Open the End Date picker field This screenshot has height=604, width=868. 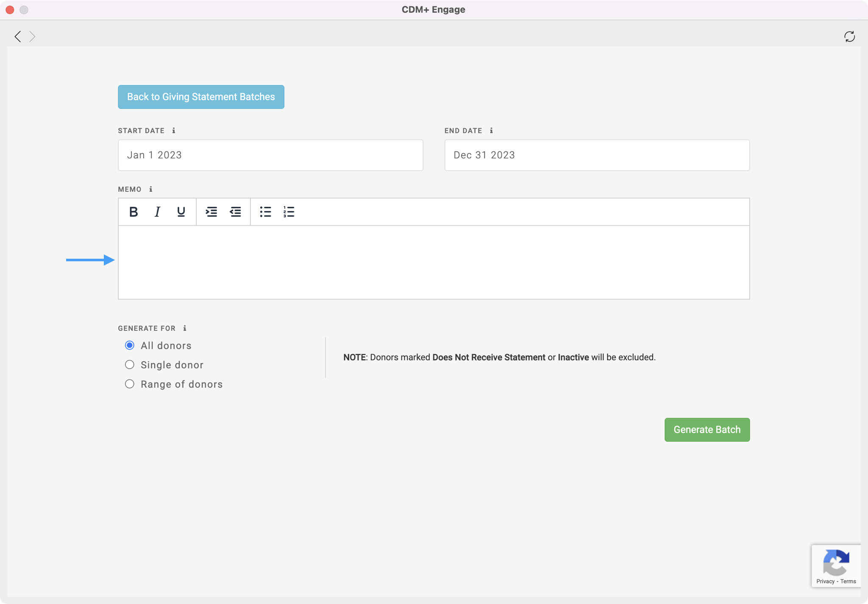point(597,155)
